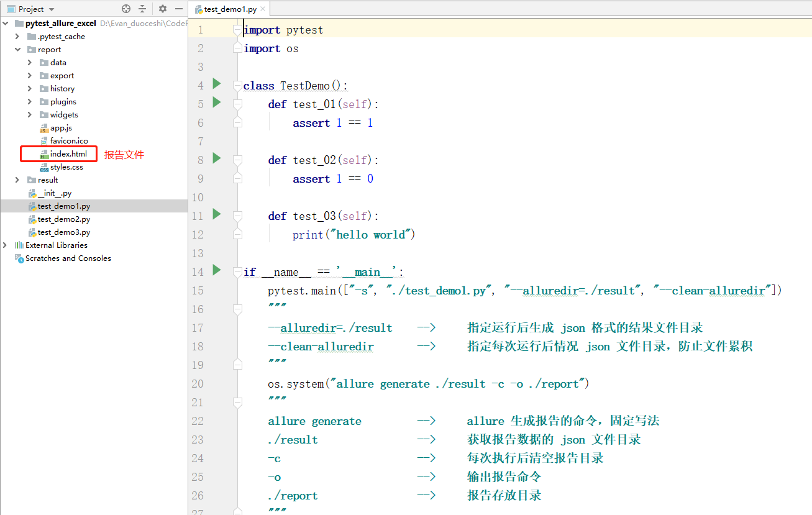Expand External Libraries node
Screen dimensions: 812x515
pos(6,245)
